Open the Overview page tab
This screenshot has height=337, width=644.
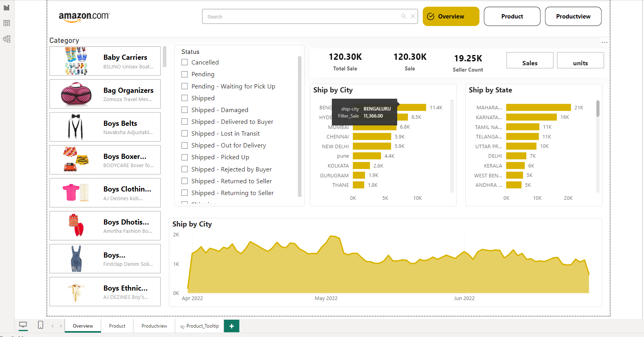pos(83,326)
